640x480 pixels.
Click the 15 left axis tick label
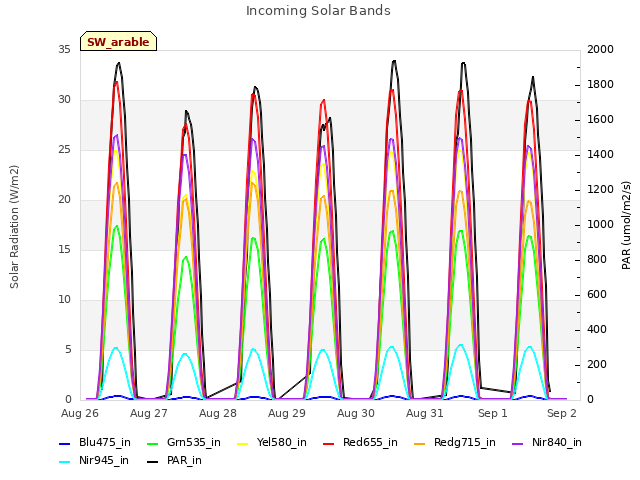[64, 250]
